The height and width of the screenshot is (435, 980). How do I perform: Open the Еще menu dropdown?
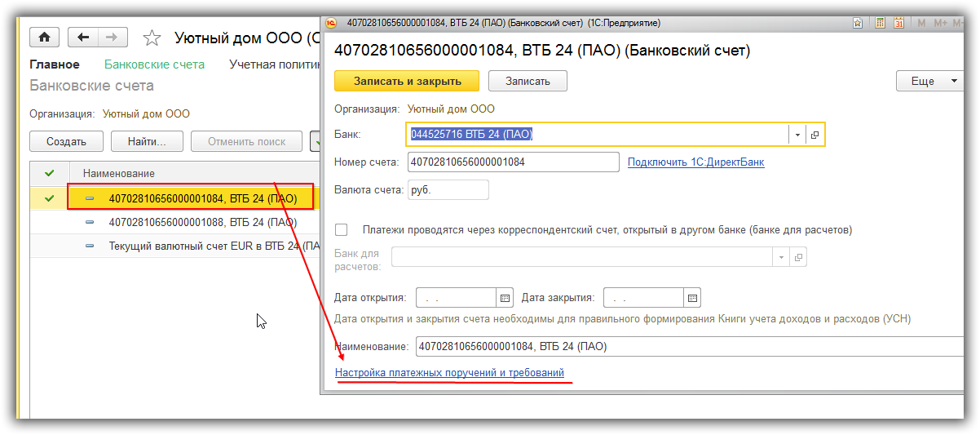coord(929,82)
